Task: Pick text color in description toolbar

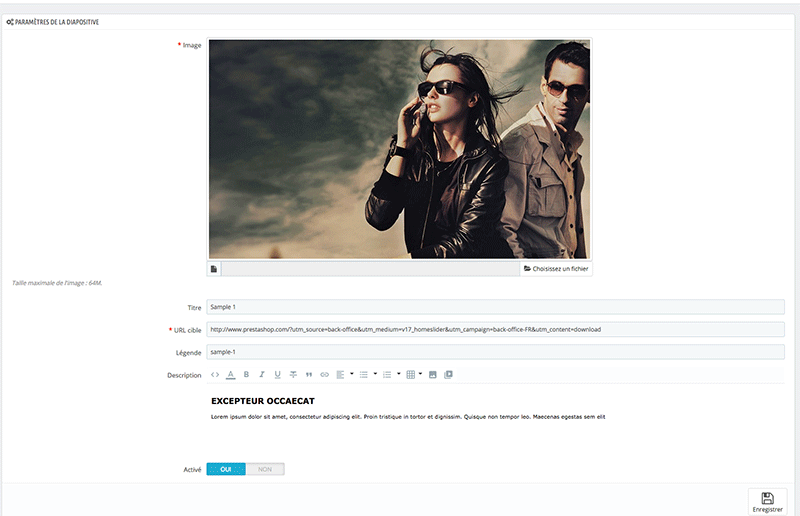Action: [x=230, y=375]
